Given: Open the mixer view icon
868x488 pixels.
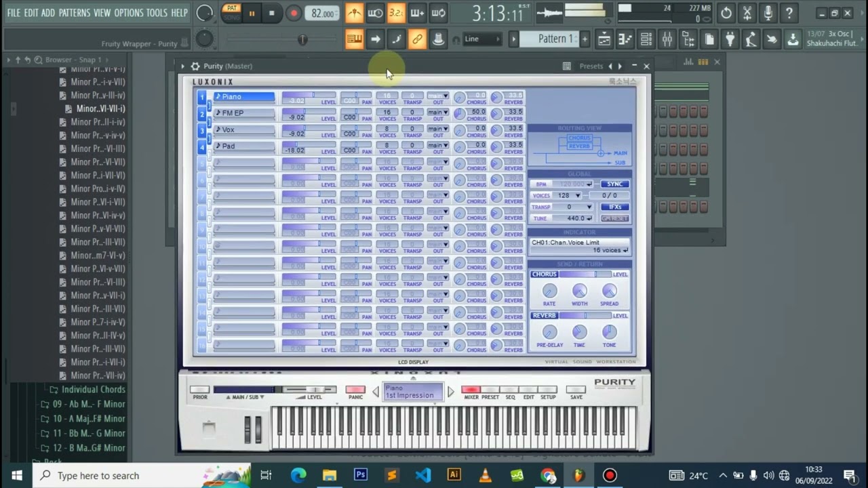Looking at the screenshot, I should 667,39.
